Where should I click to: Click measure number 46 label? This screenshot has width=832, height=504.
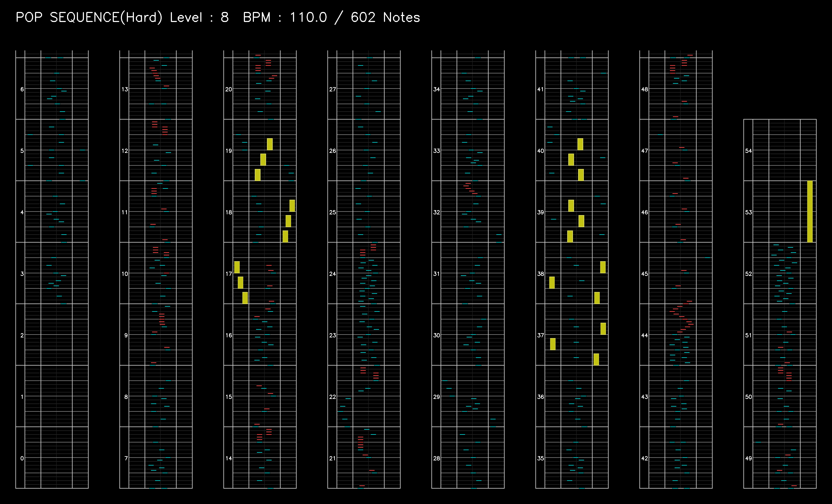coord(645,212)
